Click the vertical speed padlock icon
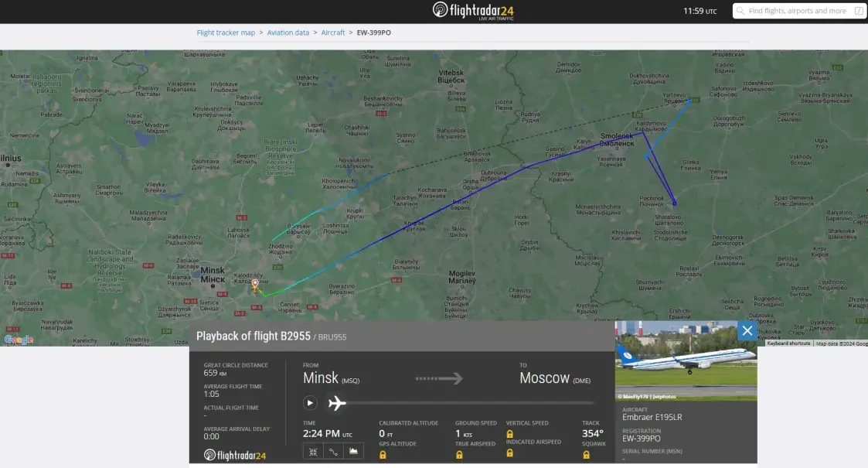 [x=510, y=434]
